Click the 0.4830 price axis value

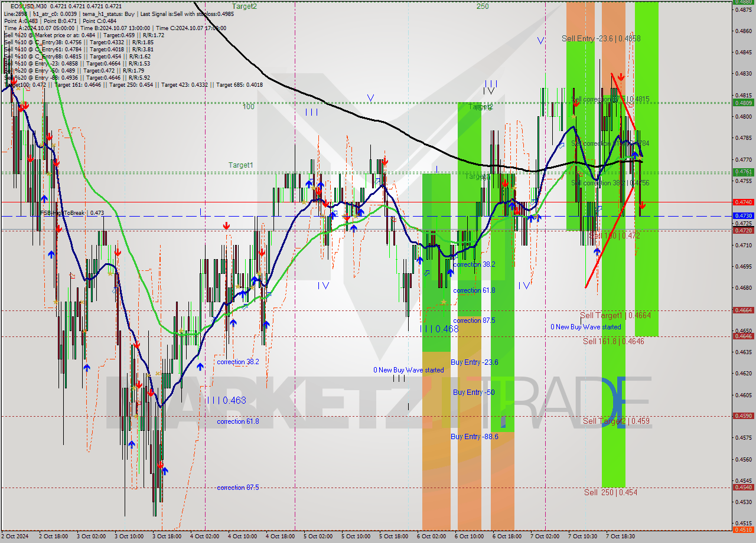pos(743,73)
